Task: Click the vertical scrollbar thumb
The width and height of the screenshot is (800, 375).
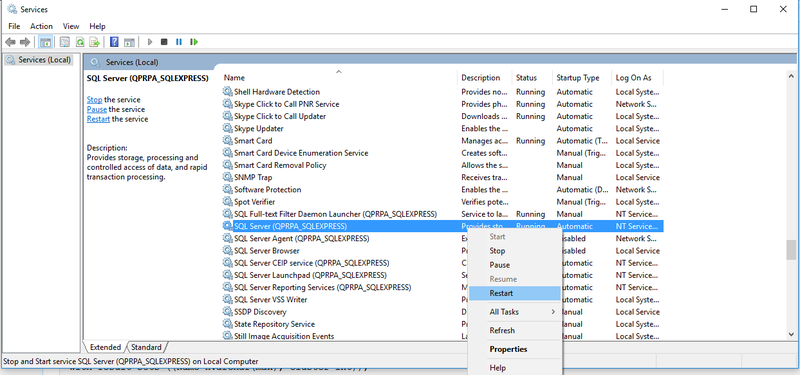Action: click(x=791, y=249)
